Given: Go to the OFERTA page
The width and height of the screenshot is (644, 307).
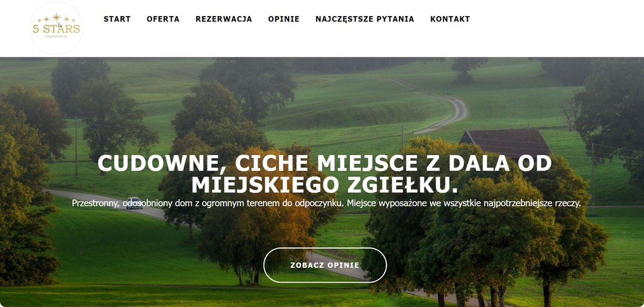Looking at the screenshot, I should click(x=163, y=19).
